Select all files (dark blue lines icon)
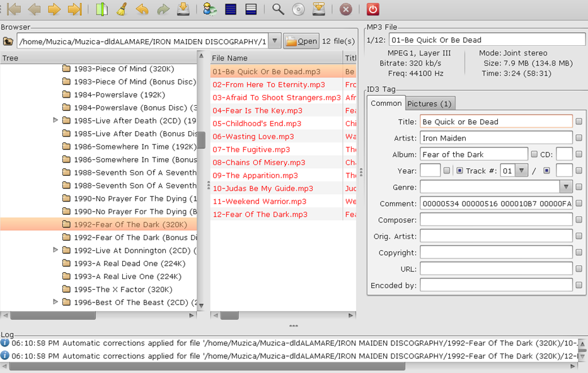This screenshot has width=588, height=373. pyautogui.click(x=231, y=9)
